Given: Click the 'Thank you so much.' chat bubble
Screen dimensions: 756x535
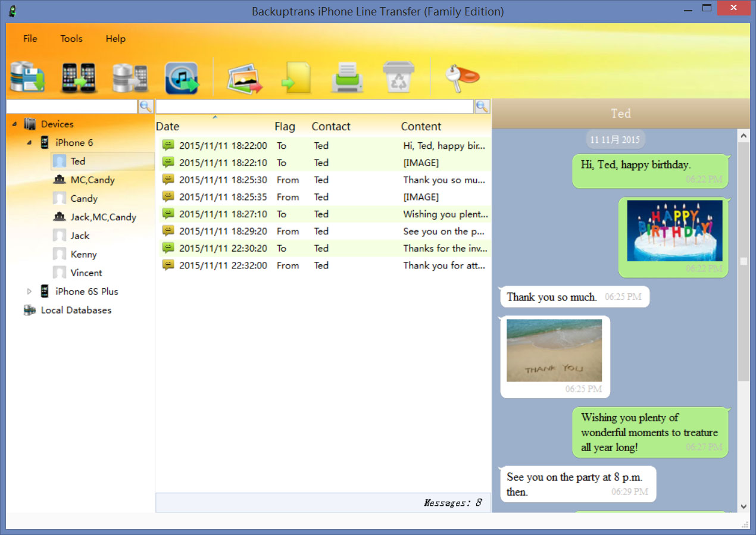Looking at the screenshot, I should click(574, 297).
